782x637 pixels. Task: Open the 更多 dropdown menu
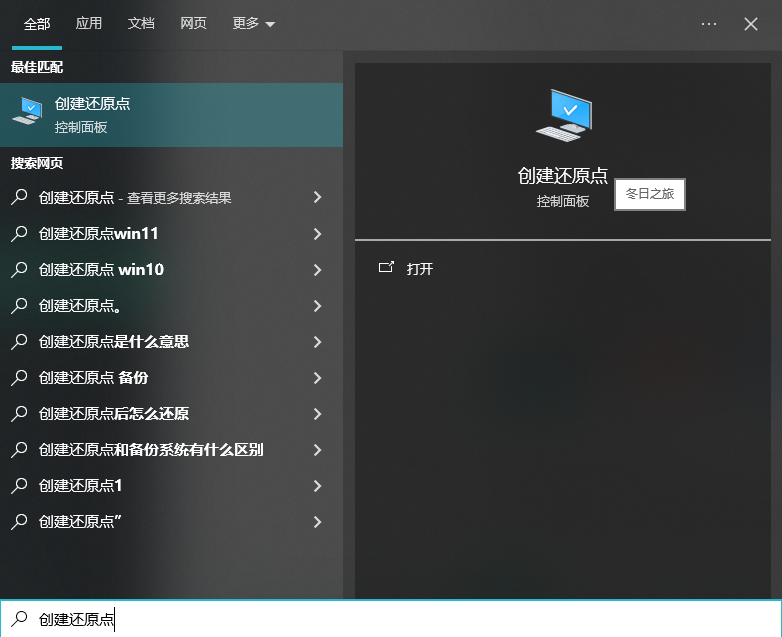click(253, 23)
